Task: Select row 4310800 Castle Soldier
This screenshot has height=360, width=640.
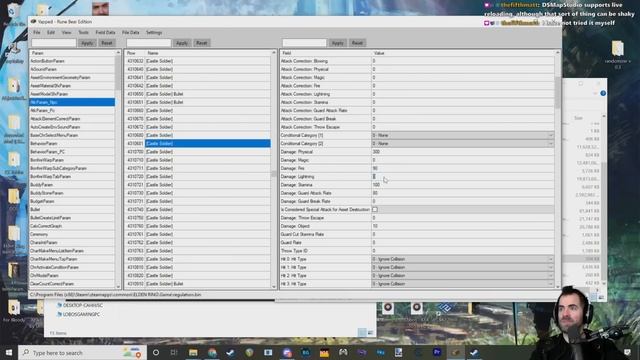Action: 198,259
